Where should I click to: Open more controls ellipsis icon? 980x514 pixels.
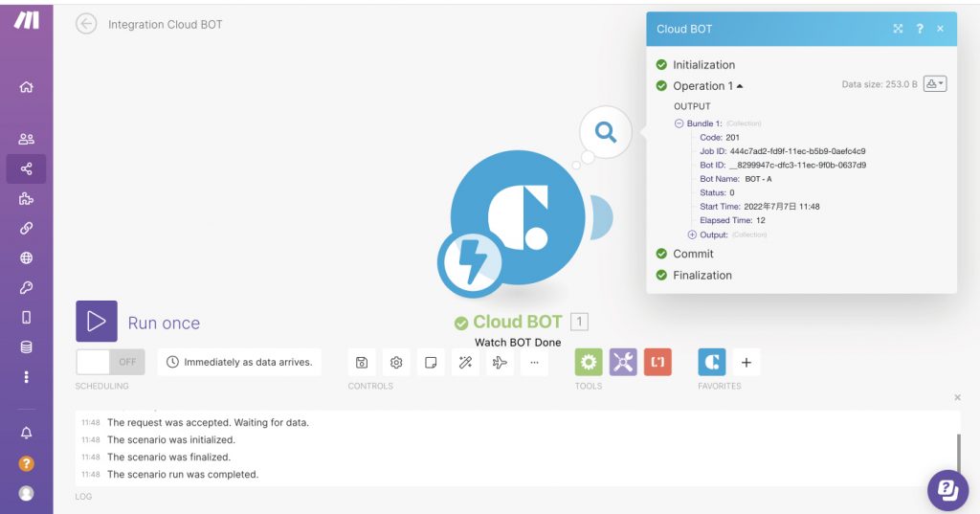click(x=534, y=363)
